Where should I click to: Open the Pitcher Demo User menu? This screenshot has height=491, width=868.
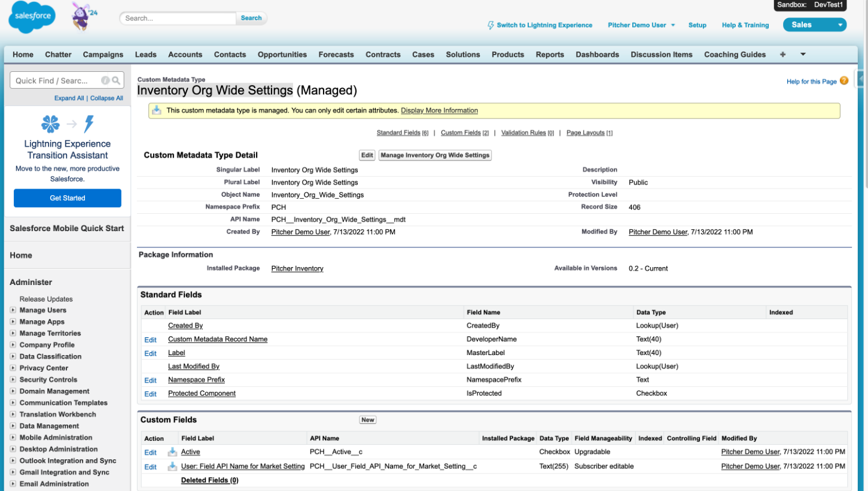(641, 25)
